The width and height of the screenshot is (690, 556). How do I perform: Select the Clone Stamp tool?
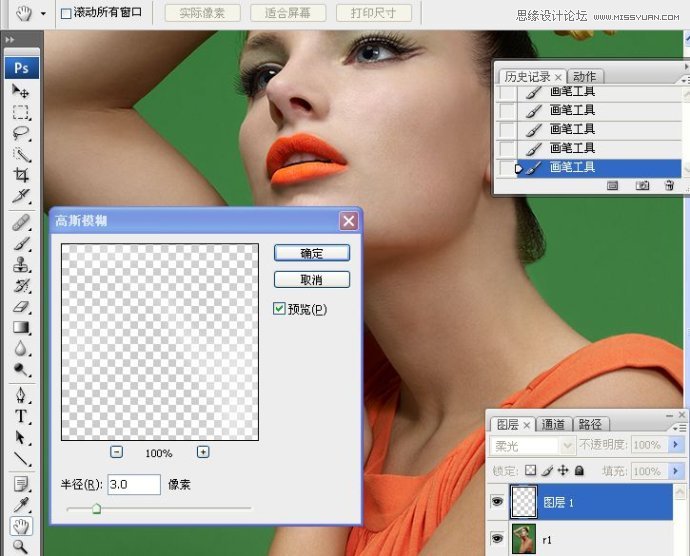coord(21,265)
